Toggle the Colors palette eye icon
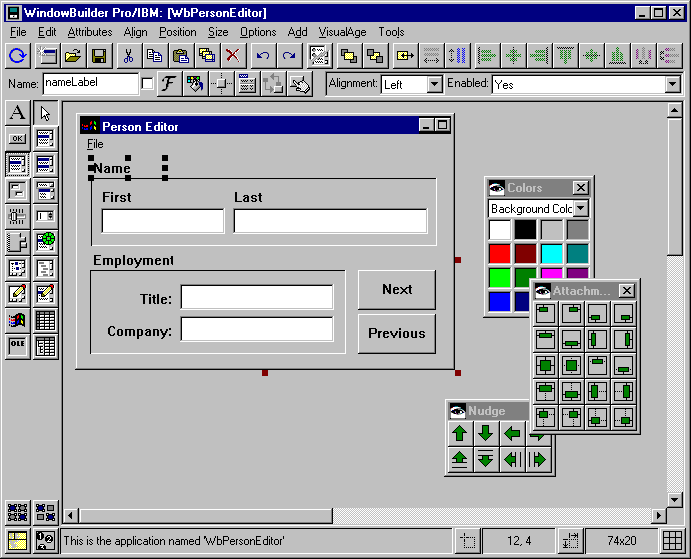The image size is (691, 559). pyautogui.click(x=497, y=188)
